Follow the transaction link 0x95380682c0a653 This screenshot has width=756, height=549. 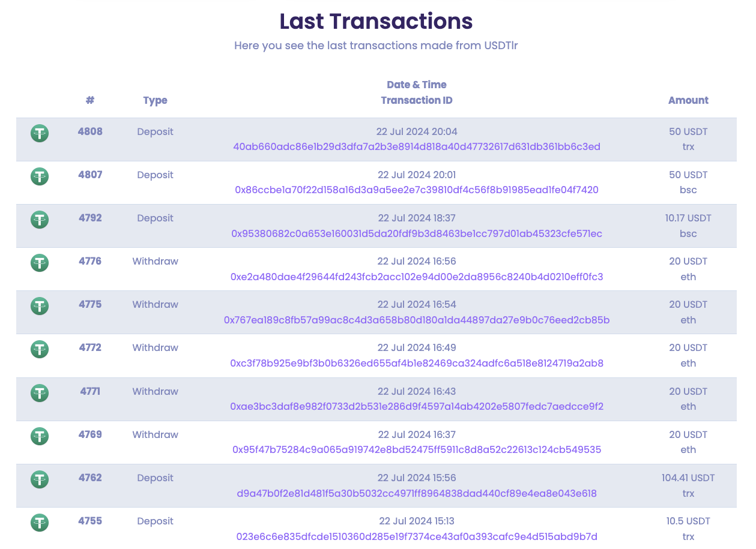coord(417,233)
